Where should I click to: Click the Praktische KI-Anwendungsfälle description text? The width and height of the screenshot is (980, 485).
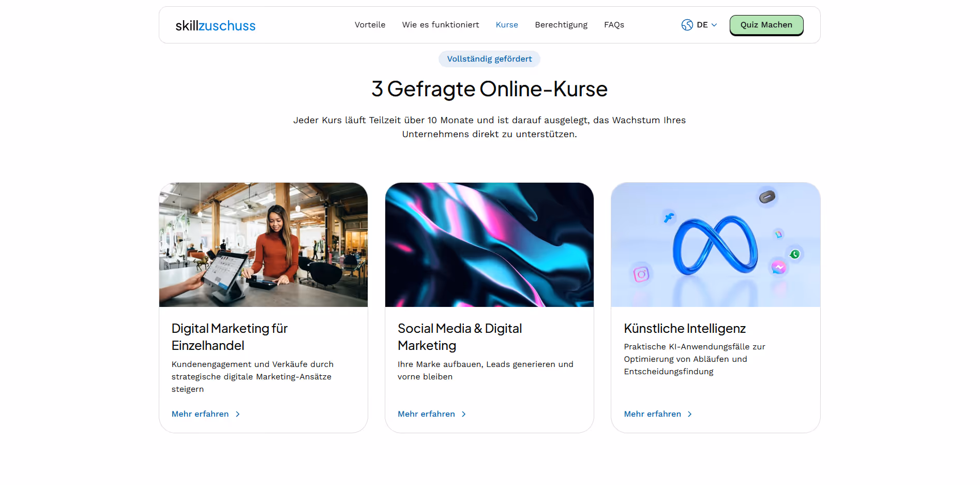point(695,359)
